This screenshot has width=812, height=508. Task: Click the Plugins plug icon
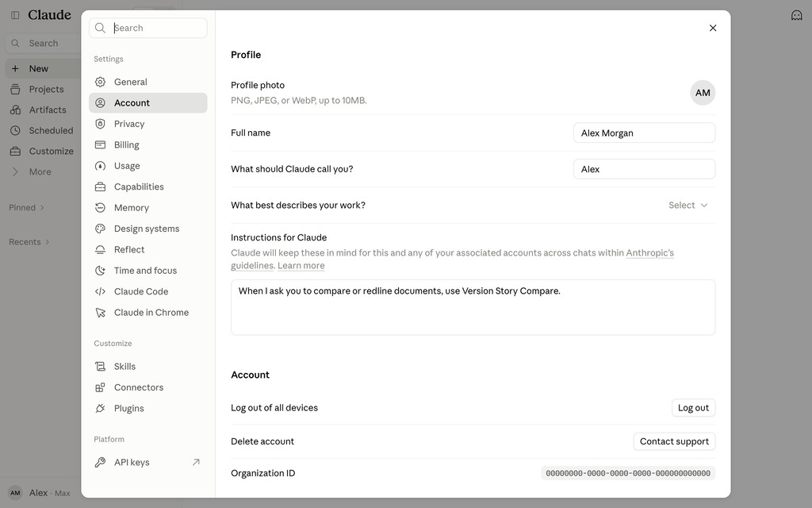[x=100, y=409]
